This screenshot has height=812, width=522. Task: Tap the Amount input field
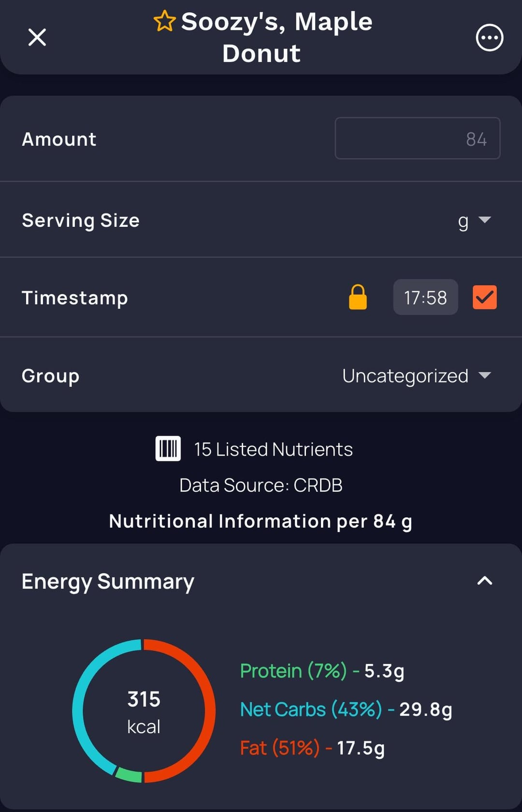(417, 138)
